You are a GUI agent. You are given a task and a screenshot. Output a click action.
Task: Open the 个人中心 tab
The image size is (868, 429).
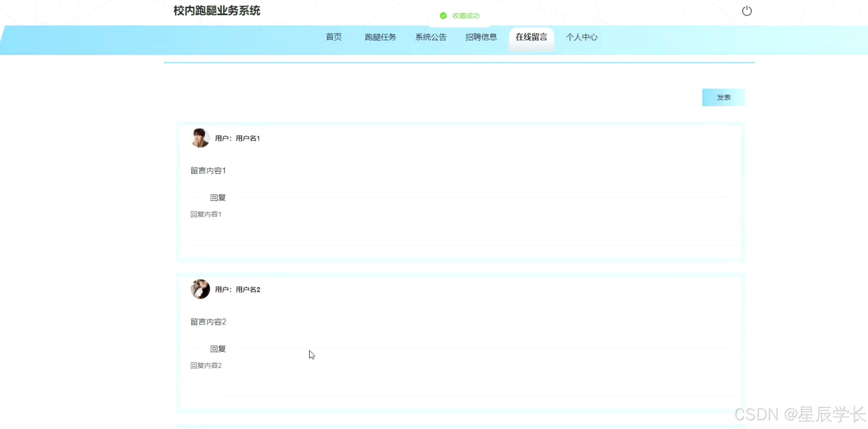pos(582,37)
